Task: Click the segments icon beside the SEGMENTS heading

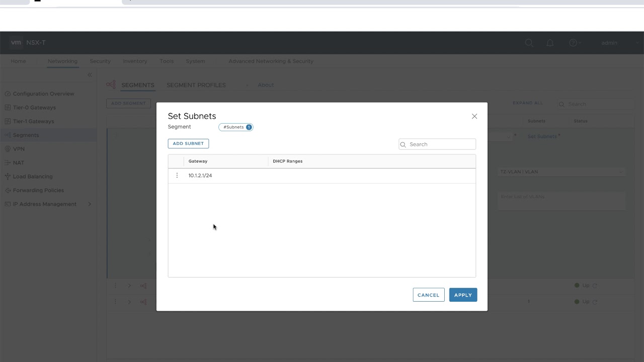Action: 111,84
